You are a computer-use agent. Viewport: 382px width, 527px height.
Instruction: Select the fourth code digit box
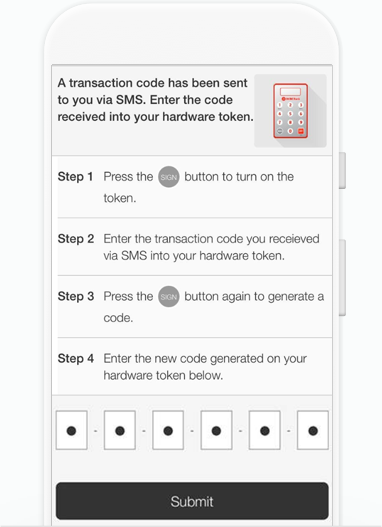[216, 430]
